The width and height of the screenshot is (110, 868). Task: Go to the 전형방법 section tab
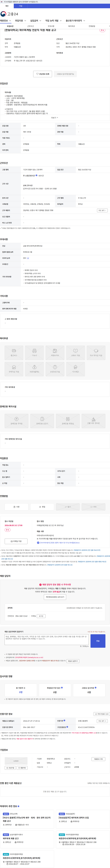click(92, 26)
